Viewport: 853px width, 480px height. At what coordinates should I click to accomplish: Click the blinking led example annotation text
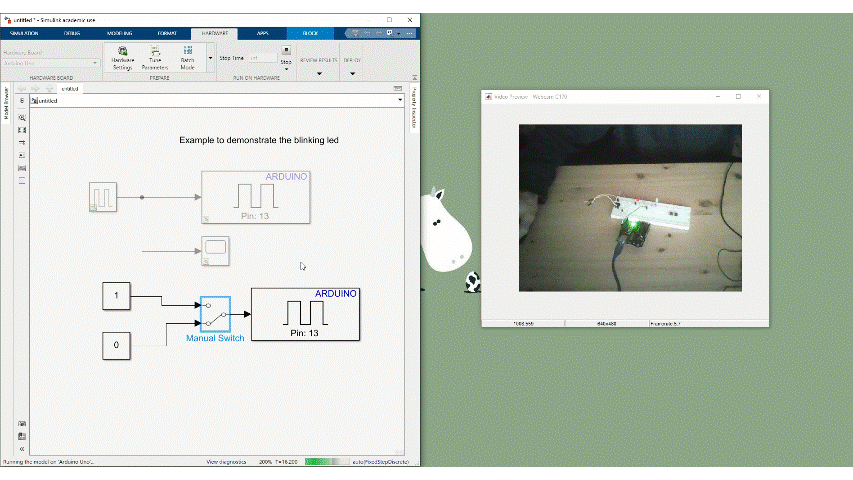pyautogui.click(x=259, y=140)
